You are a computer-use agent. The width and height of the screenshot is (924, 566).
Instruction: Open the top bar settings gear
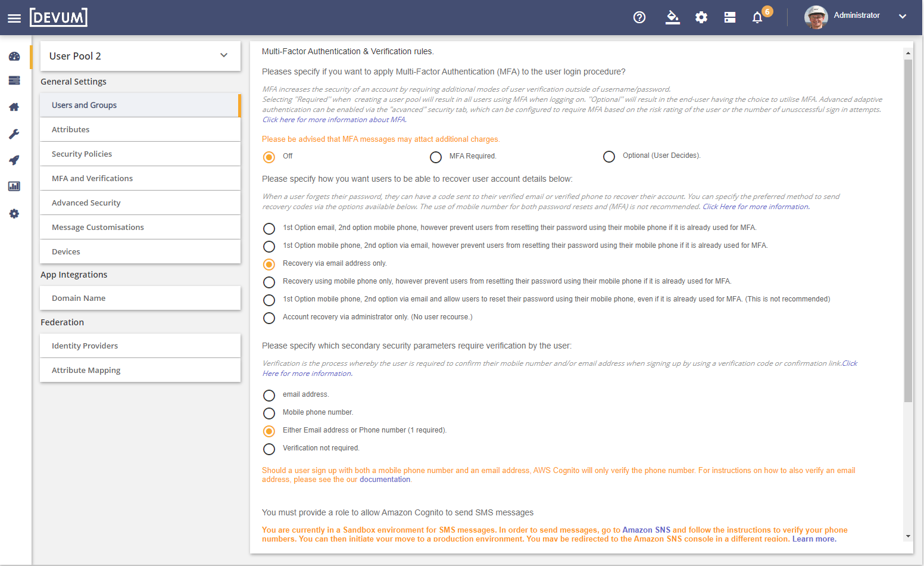pos(701,17)
